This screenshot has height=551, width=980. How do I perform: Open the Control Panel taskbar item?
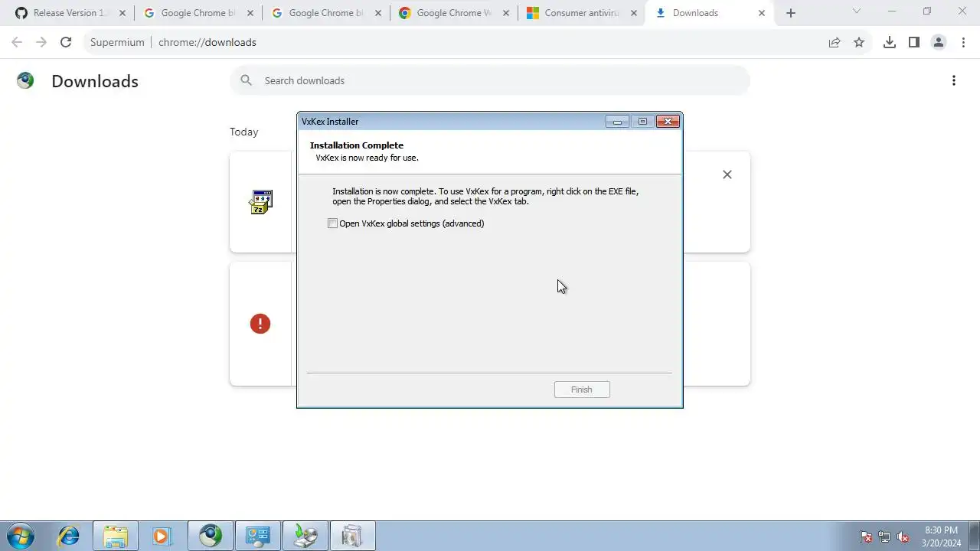pyautogui.click(x=258, y=536)
